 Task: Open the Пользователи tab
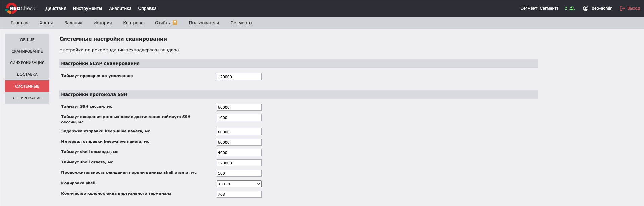tap(204, 23)
